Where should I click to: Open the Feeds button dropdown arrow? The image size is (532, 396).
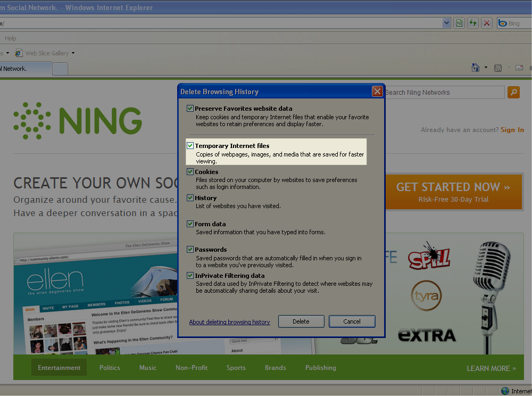tap(509, 68)
